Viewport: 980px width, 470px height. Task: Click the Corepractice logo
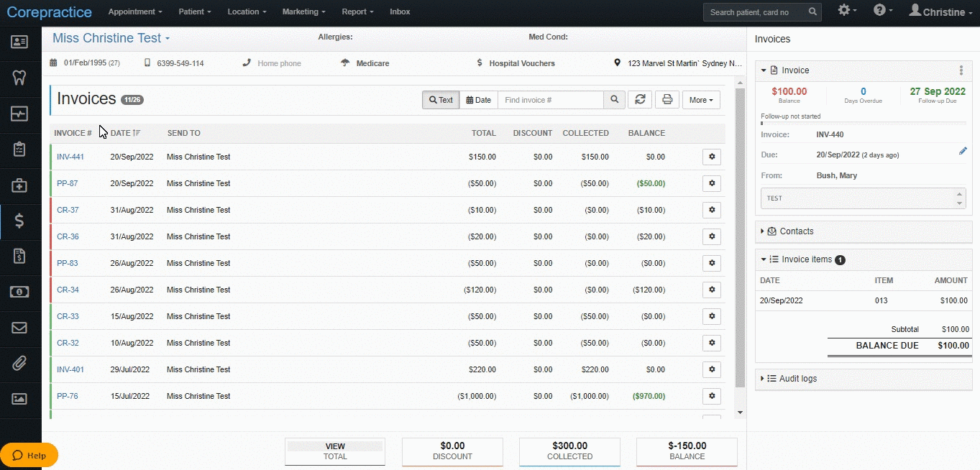point(50,12)
